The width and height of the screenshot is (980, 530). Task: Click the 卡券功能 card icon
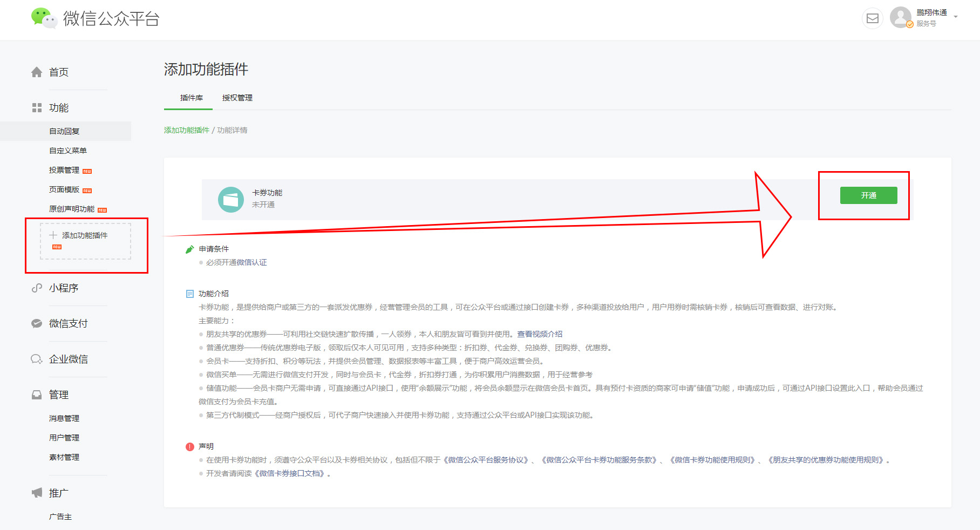[x=231, y=200]
